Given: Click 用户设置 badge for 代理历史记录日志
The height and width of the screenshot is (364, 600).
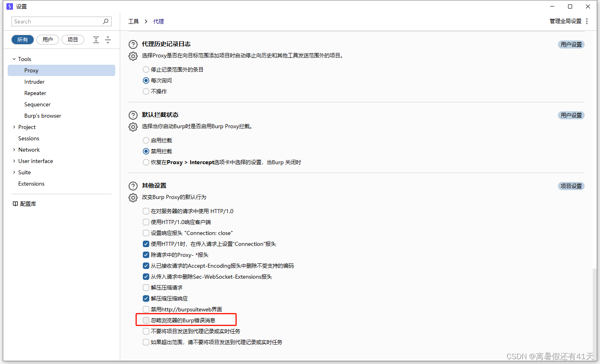Looking at the screenshot, I should pos(571,44).
